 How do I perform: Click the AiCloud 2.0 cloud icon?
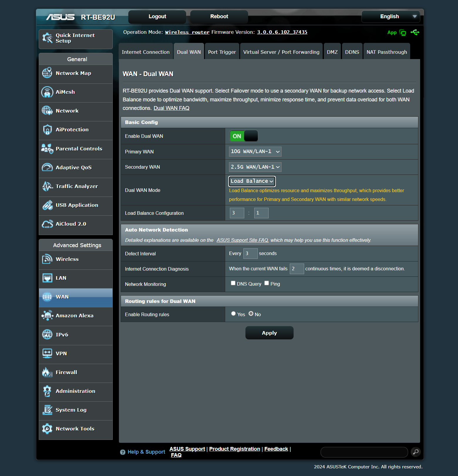(x=47, y=224)
